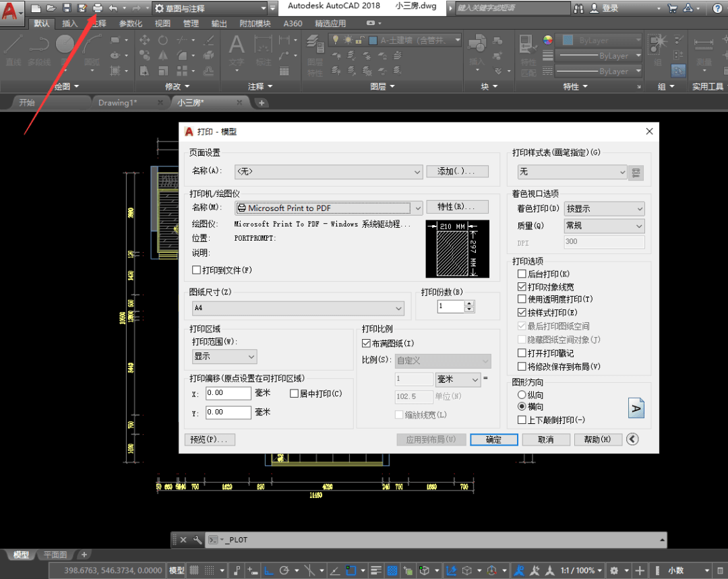The height and width of the screenshot is (579, 728).
Task: Click the 帮助(H) Help button
Action: [597, 439]
